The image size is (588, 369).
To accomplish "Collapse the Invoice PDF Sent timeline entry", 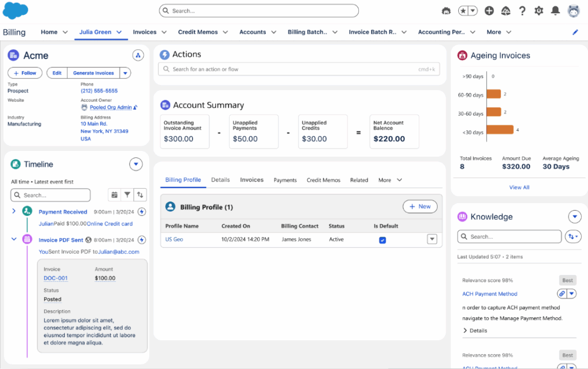I will coord(14,240).
